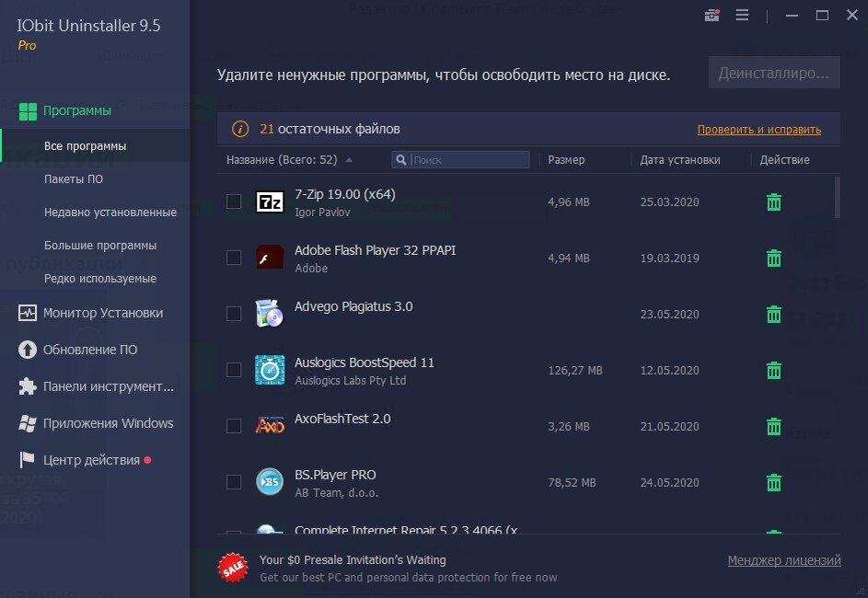Delete 7-Zip 19.00 via its trash icon
The height and width of the screenshot is (598, 868).
click(774, 201)
